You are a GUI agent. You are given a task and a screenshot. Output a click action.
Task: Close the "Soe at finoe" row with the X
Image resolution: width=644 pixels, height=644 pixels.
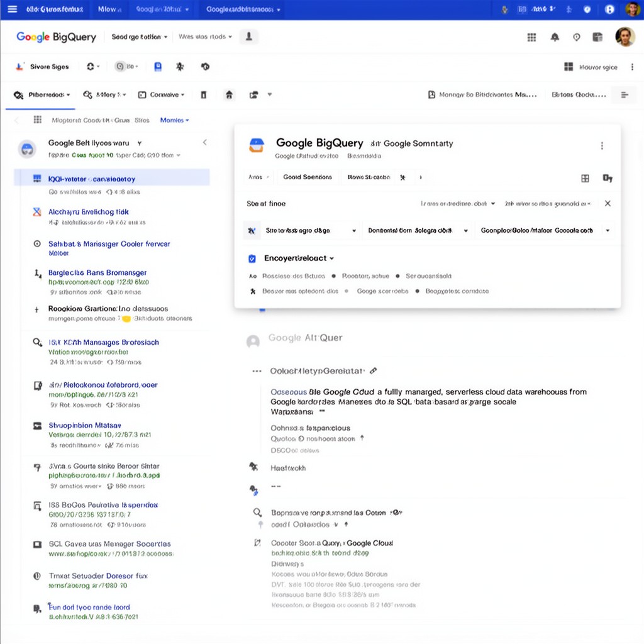(608, 203)
